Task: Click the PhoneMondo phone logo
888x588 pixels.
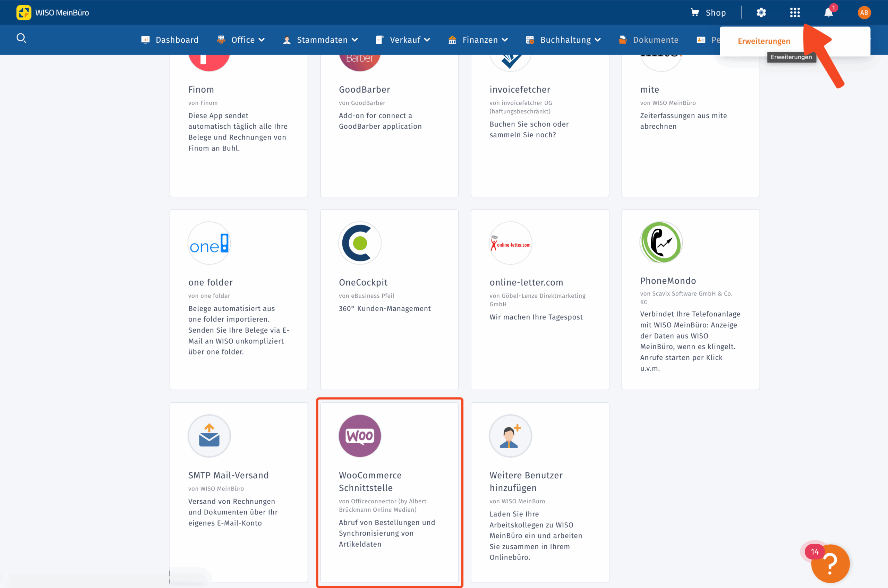Action: point(661,242)
